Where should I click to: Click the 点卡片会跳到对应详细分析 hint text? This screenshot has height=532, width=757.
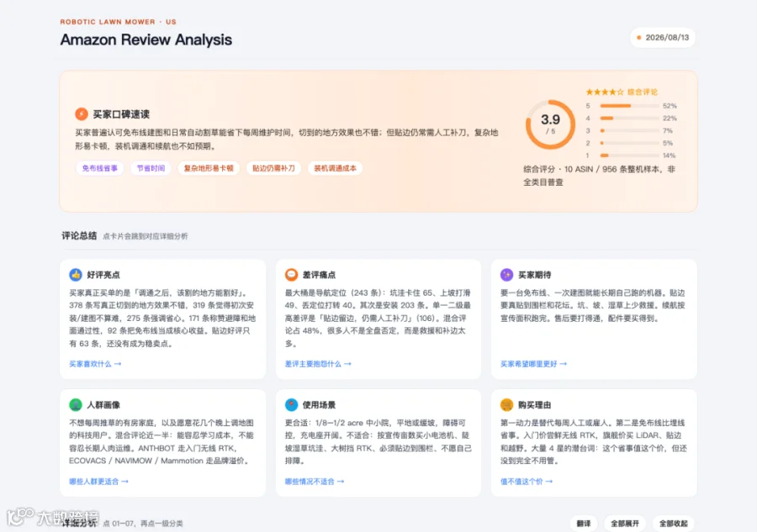[x=146, y=236]
